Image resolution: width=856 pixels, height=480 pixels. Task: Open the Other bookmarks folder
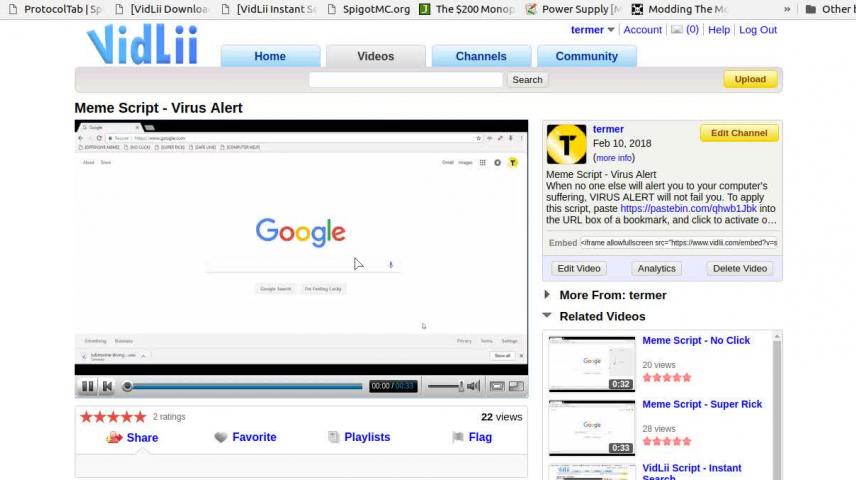(830, 9)
